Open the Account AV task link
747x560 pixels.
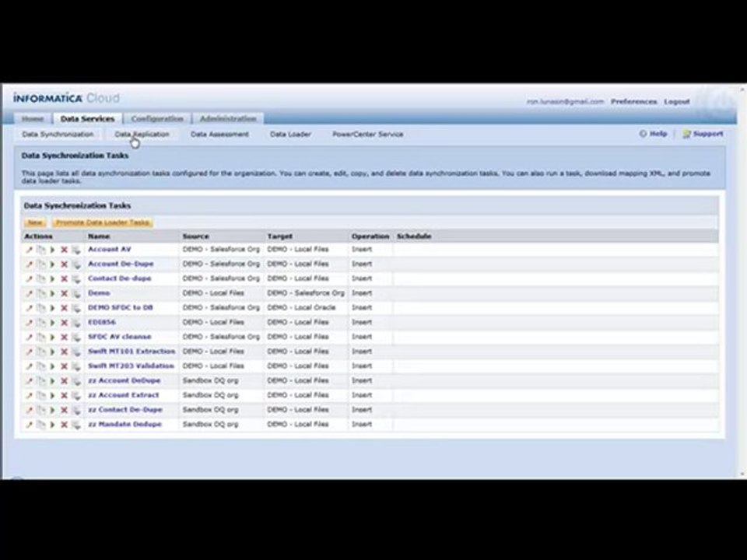pyautogui.click(x=110, y=249)
